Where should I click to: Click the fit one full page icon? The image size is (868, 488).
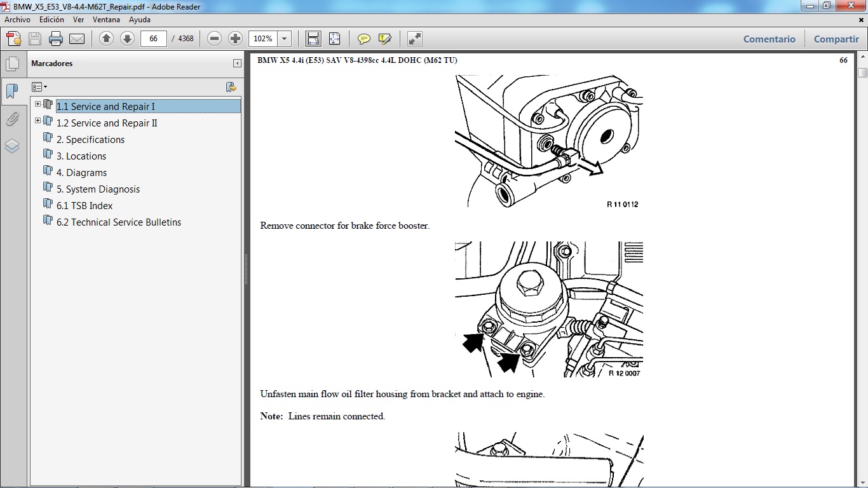click(334, 39)
